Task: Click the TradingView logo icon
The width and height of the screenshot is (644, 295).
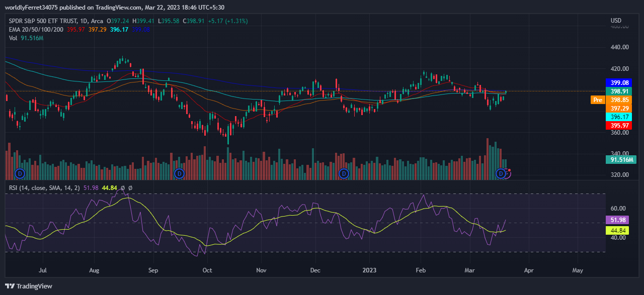Action: click(x=10, y=286)
